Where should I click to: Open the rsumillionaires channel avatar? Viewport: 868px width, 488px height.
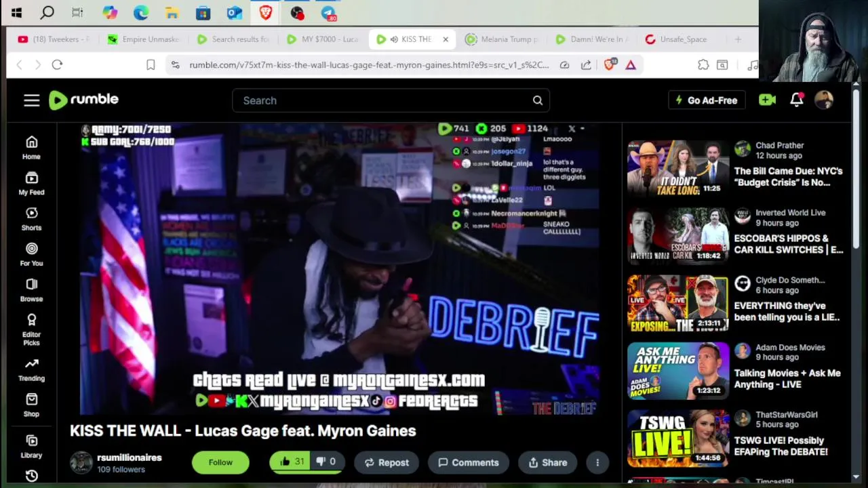coord(81,462)
